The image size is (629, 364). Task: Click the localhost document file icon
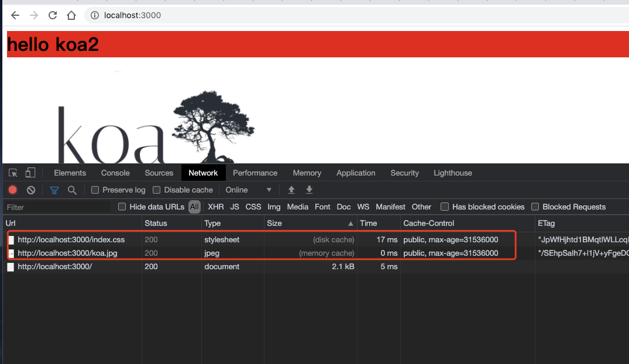click(x=11, y=267)
